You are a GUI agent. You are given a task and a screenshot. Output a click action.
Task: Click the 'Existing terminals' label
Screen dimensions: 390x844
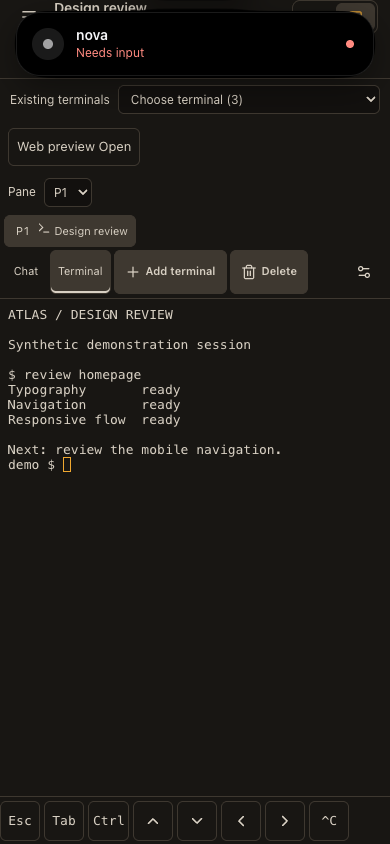(x=60, y=100)
